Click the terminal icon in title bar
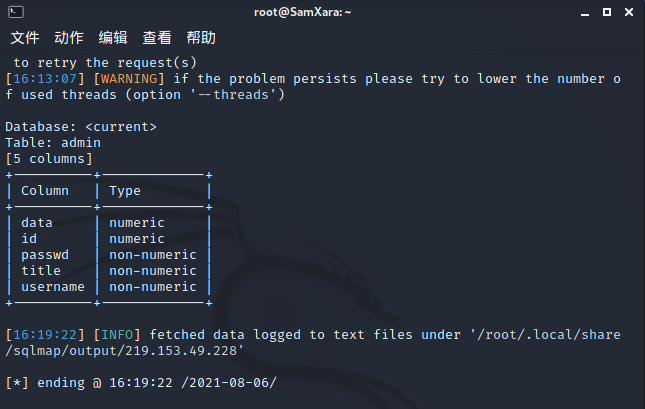 16,12
